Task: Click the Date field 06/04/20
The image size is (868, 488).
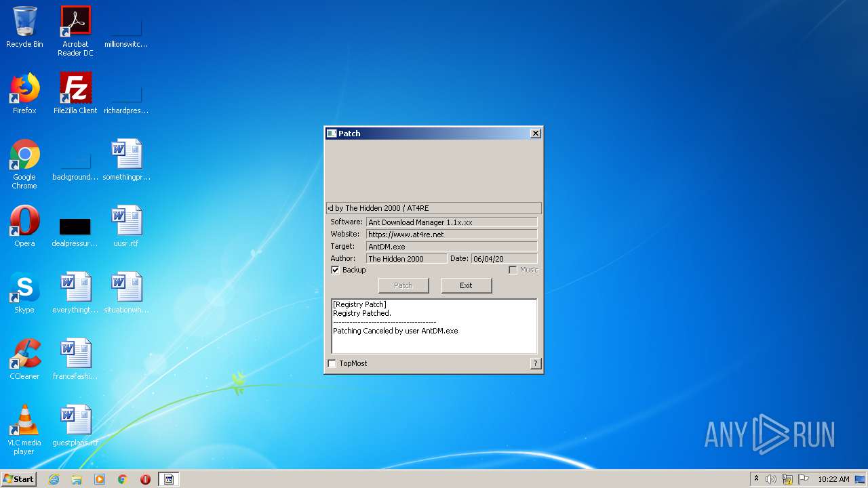Action: [504, 259]
